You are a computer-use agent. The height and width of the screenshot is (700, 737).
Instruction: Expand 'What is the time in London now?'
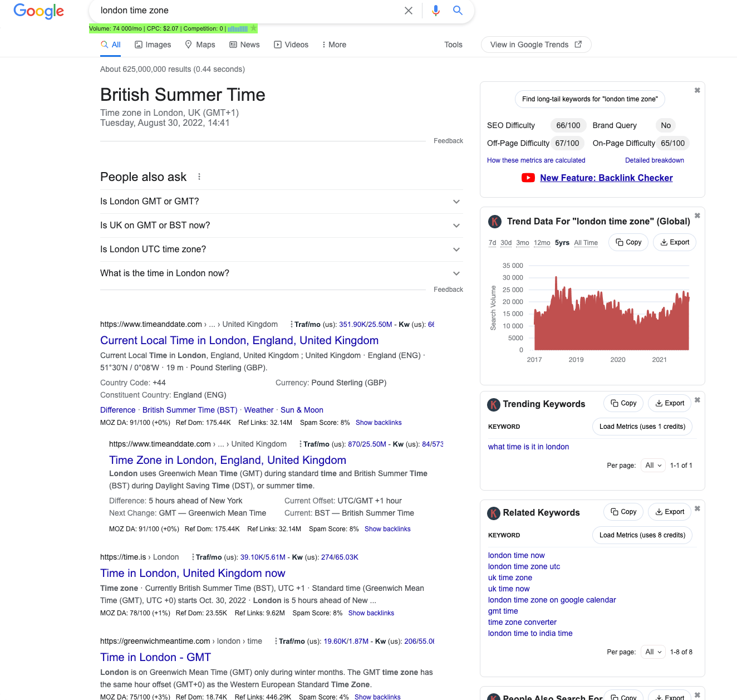point(281,273)
